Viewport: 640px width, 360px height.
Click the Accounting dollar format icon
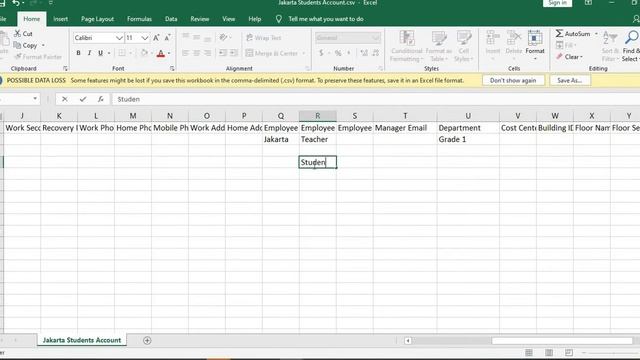coord(321,53)
